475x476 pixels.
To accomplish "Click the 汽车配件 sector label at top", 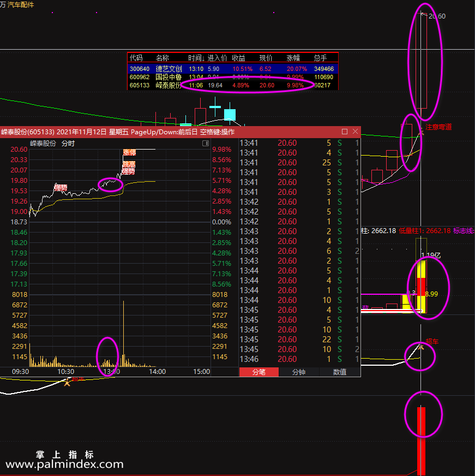I will [x=21, y=4].
